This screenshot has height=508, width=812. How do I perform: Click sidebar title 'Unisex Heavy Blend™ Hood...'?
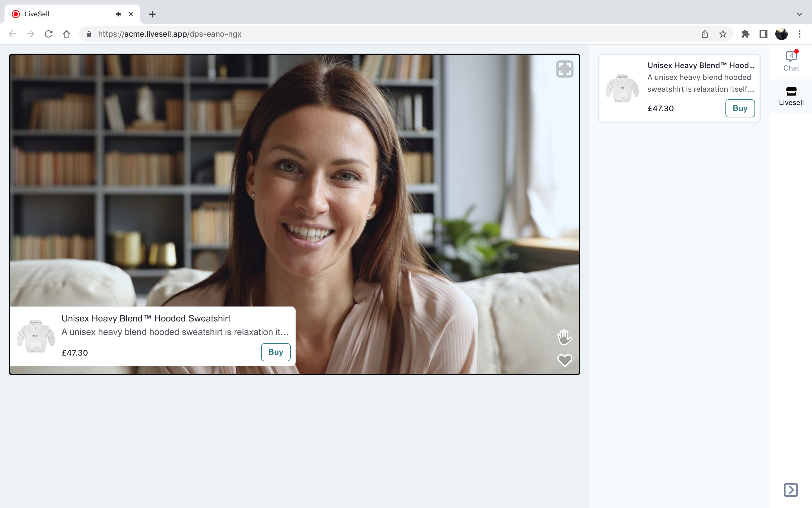701,65
